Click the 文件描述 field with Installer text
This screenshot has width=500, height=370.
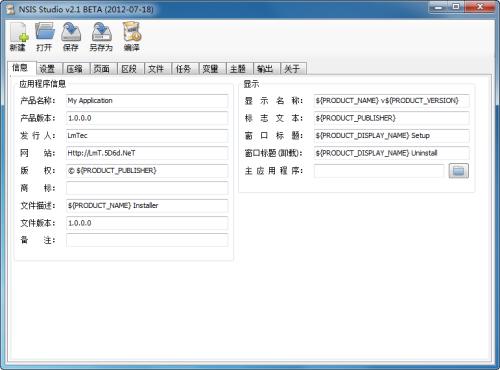coord(147,206)
